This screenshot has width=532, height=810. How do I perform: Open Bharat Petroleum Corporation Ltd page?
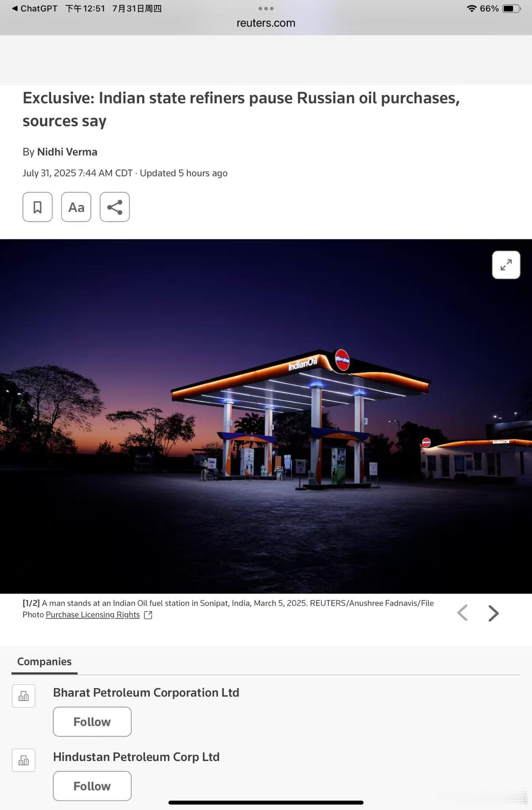[146, 693]
